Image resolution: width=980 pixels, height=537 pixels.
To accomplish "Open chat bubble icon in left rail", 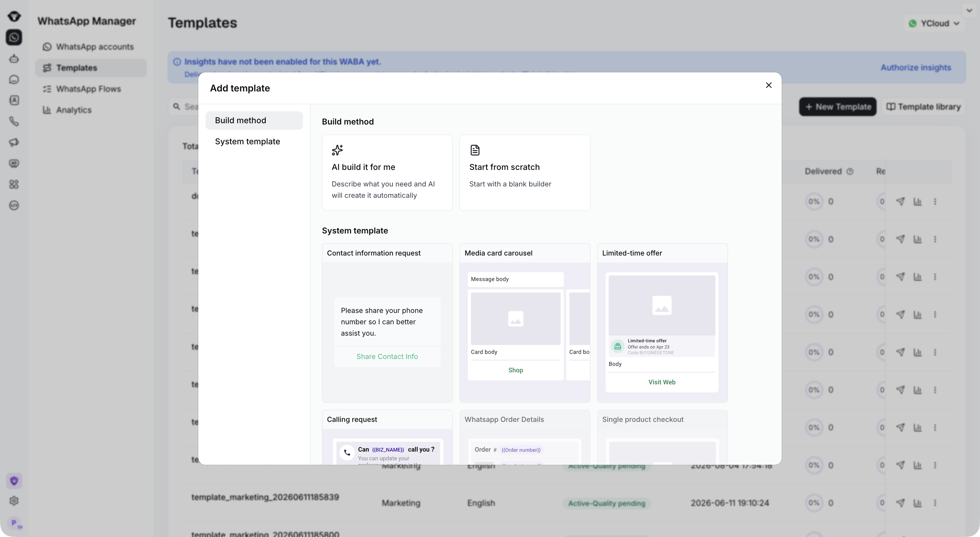I will 14,79.
